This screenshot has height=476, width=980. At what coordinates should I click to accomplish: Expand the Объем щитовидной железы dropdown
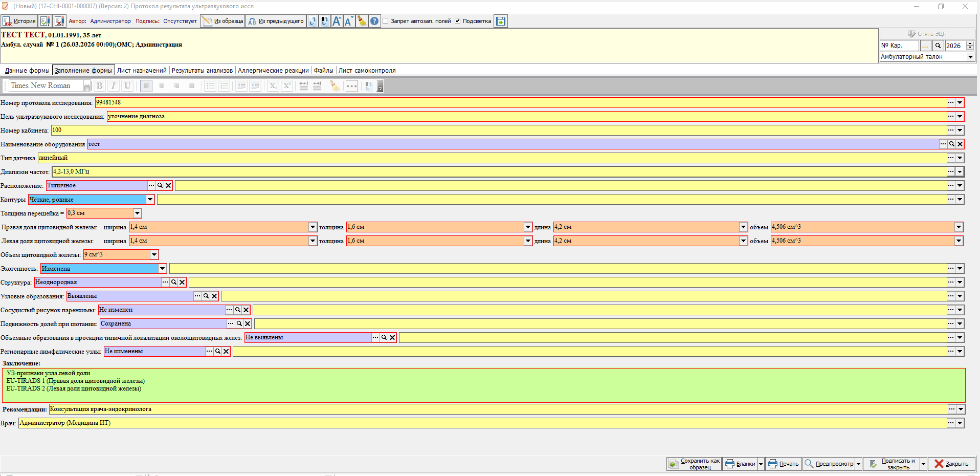pyautogui.click(x=154, y=254)
